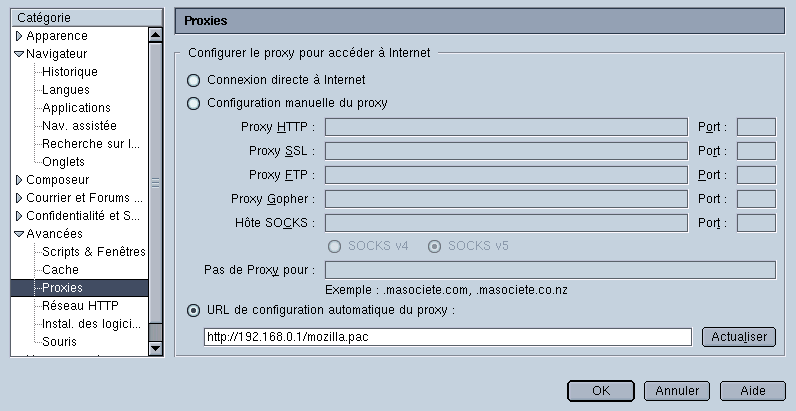
Task: Open help with the Aide button
Action: click(751, 390)
